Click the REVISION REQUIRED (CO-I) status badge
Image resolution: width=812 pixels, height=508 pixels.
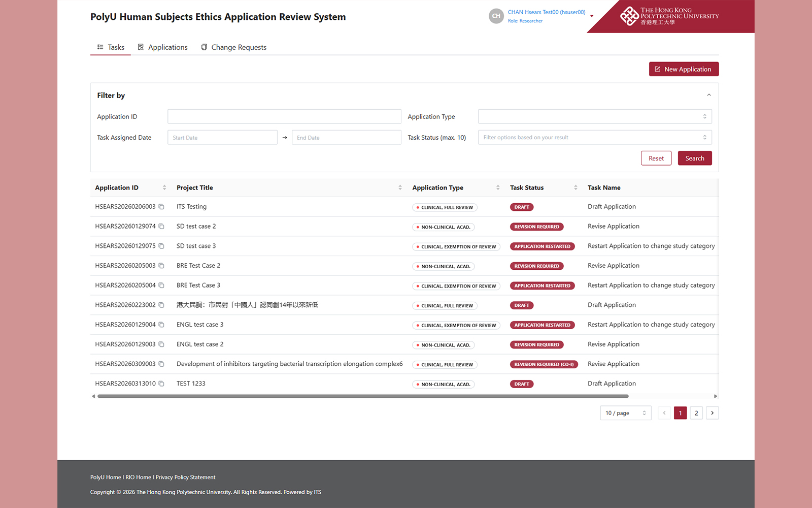[544, 364]
